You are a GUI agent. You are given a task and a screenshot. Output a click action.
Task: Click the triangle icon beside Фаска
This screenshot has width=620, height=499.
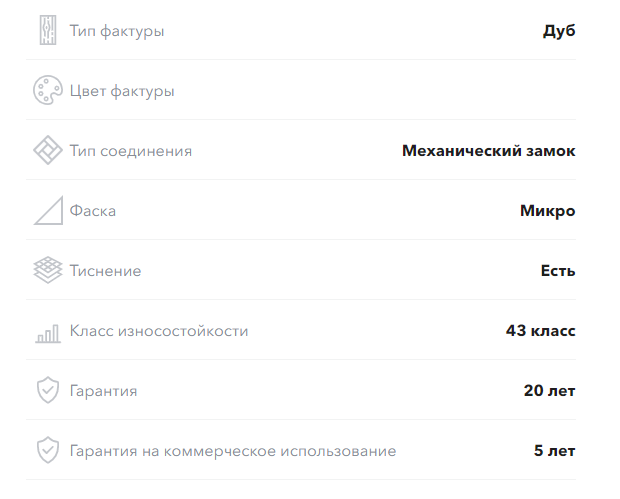48,210
